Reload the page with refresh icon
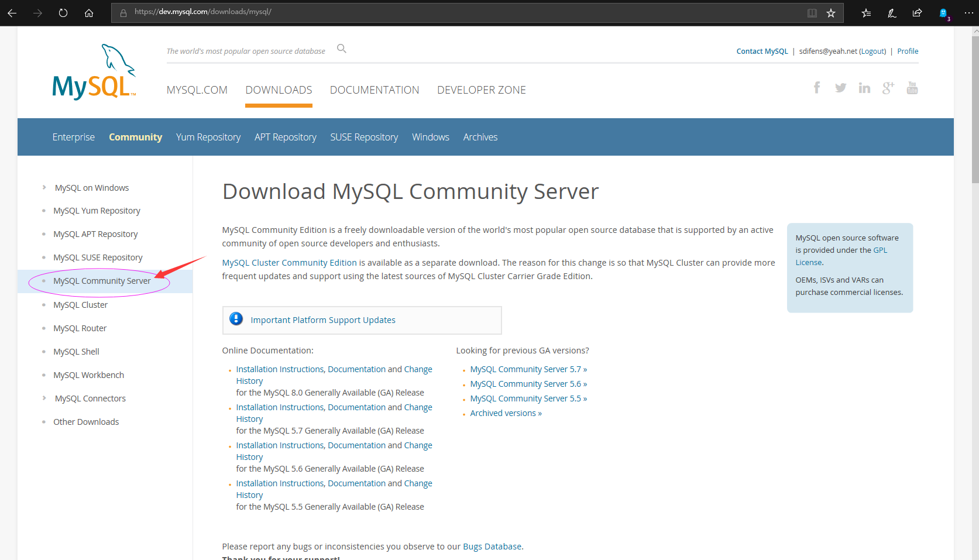This screenshot has height=560, width=979. pos(63,13)
